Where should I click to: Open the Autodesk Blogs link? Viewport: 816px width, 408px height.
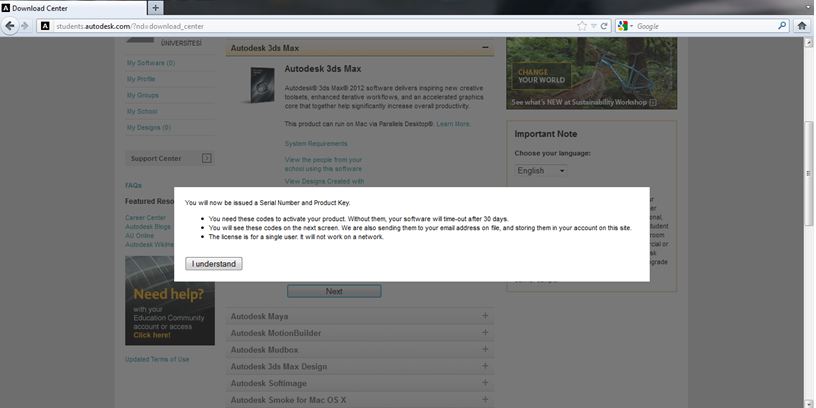coord(148,227)
